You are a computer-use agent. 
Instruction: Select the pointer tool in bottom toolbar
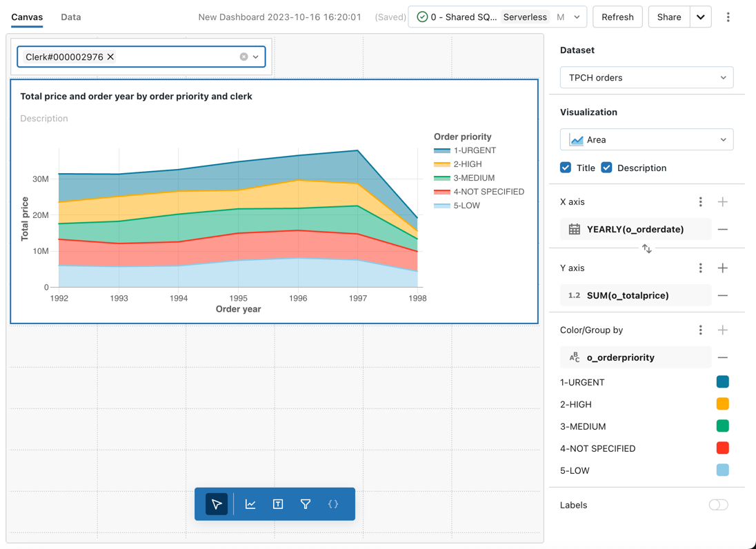217,504
